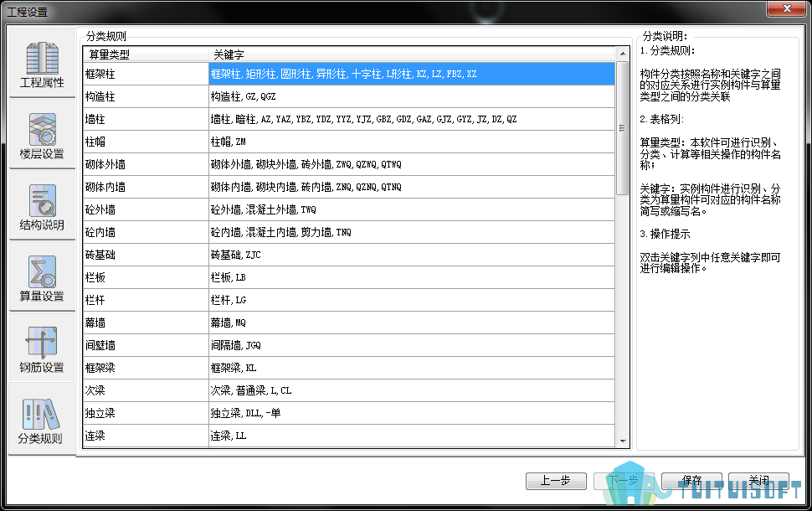
Task: Click the table scrollbar down arrow
Action: [x=622, y=441]
